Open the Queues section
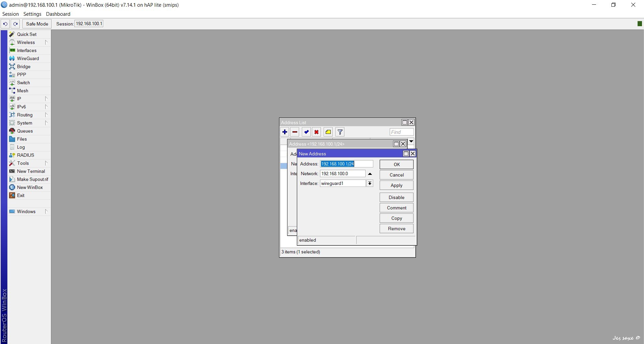Screen dimensions: 644x344 (25, 131)
